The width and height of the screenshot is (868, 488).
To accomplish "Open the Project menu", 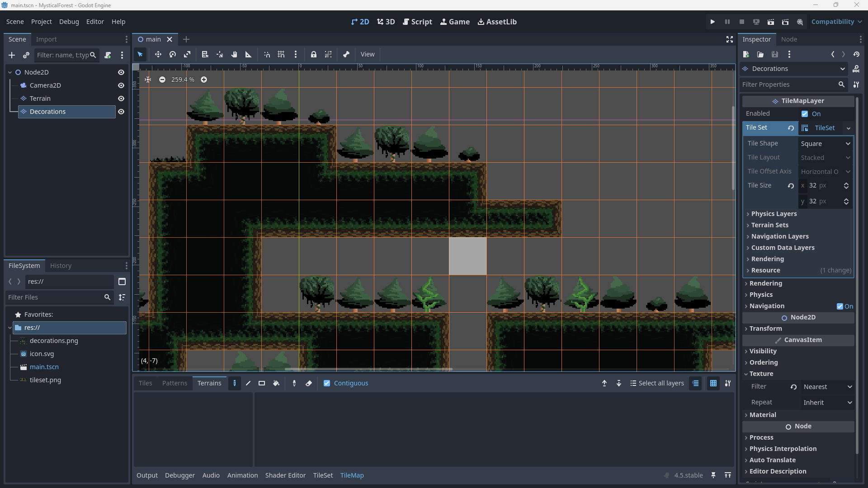I will click(41, 21).
